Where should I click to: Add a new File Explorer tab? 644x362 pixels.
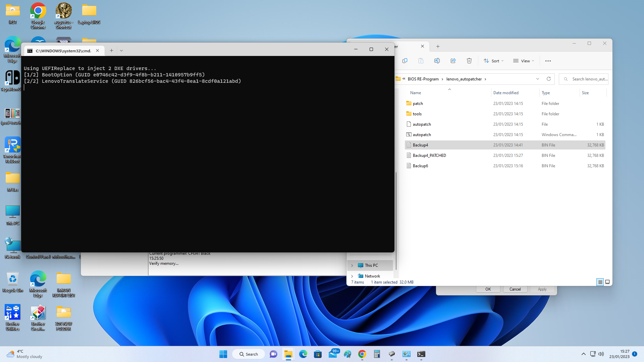tap(438, 47)
